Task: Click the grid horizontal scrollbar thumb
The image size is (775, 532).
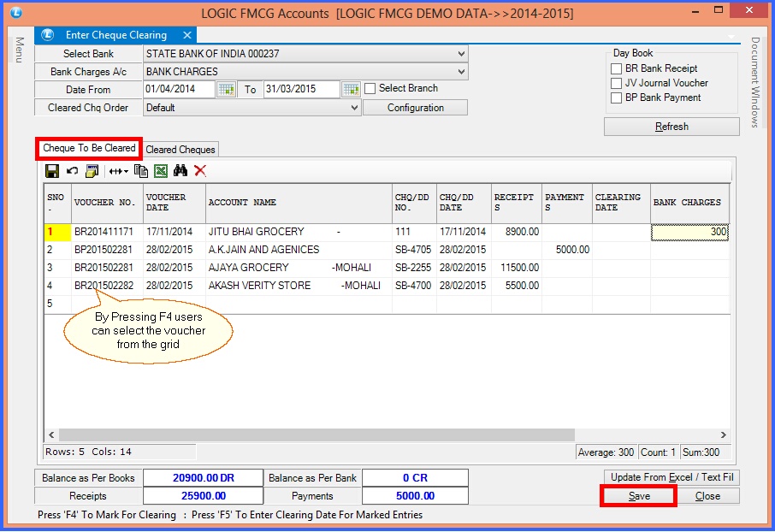Action: [317, 435]
